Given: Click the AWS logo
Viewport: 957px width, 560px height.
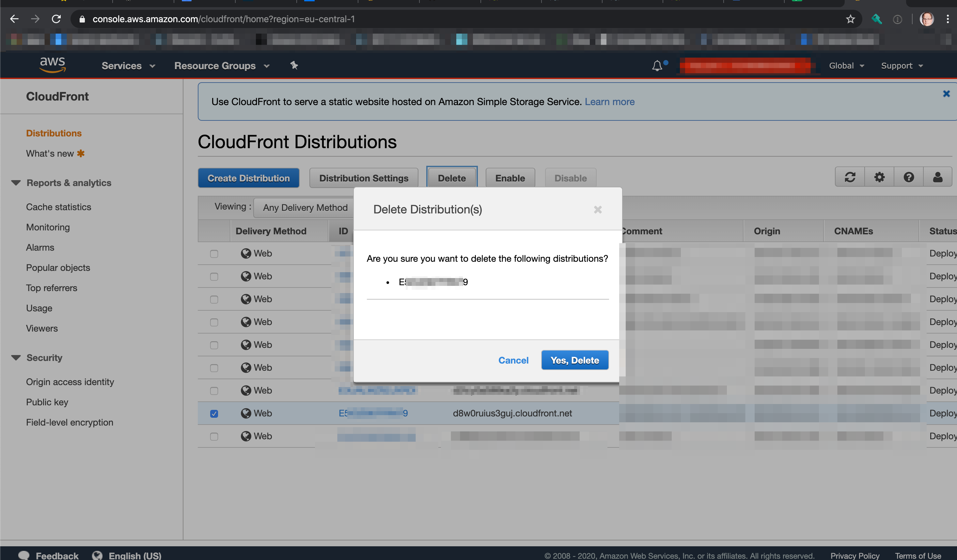Looking at the screenshot, I should point(53,65).
